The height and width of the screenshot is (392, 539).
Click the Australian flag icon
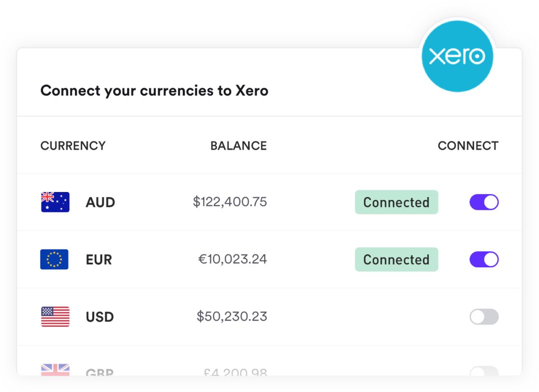[x=55, y=202]
